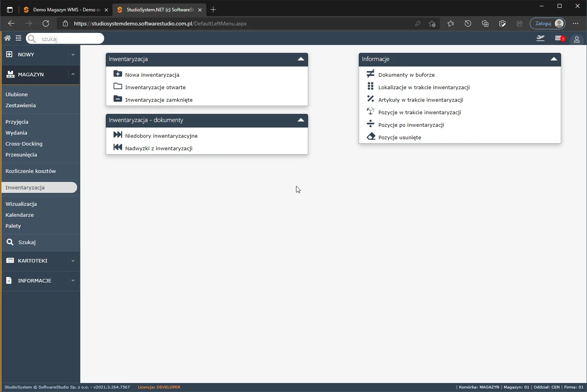This screenshot has width=587, height=392.
Task: Open Przyjęcia in the sidebar
Action: click(17, 122)
